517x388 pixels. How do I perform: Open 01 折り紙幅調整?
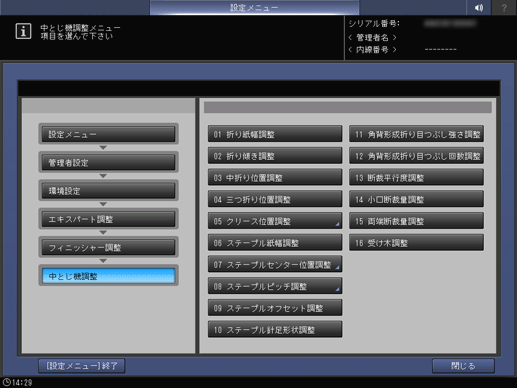(x=275, y=134)
